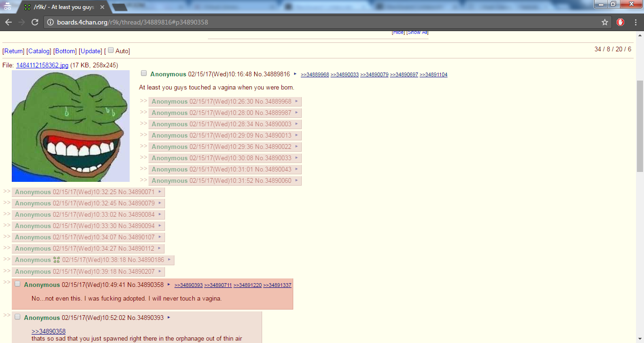Viewport: 644px width, 343px height.
Task: Click the hidden post stub No.34890071
Action: point(88,192)
